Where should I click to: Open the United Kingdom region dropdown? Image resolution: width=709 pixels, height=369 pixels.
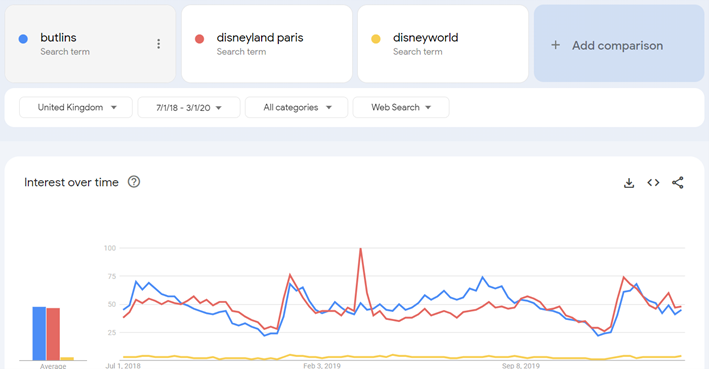(76, 107)
